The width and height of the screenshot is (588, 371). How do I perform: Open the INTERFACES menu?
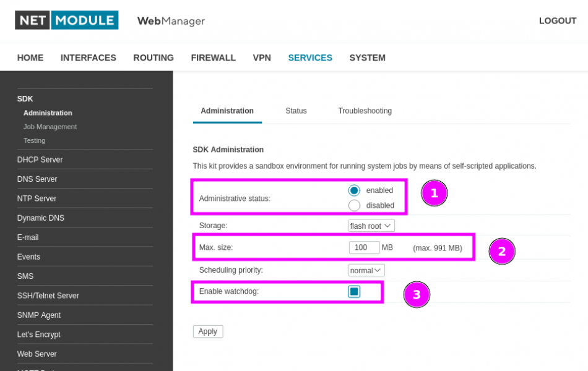(89, 58)
